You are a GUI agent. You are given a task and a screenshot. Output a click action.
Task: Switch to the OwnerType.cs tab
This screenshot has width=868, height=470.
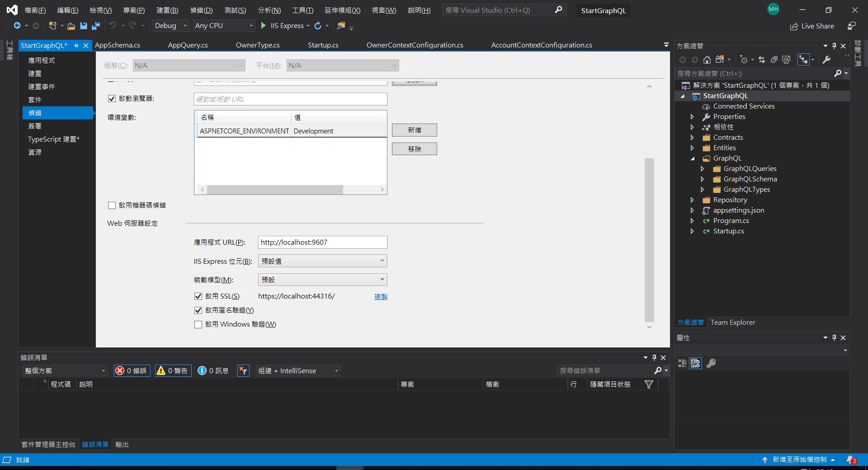(x=258, y=45)
